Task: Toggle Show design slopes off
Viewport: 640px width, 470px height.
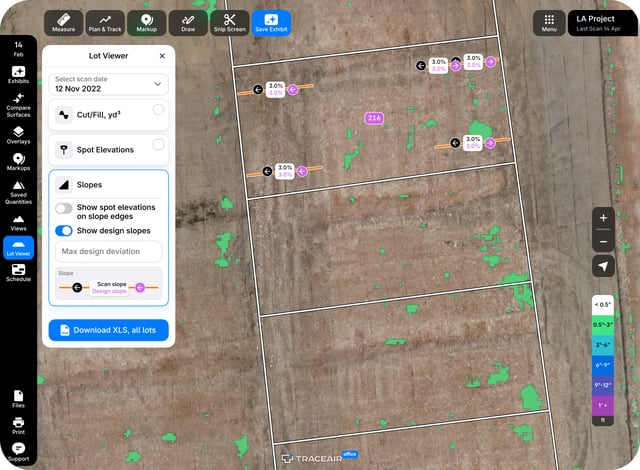Action: (x=64, y=231)
